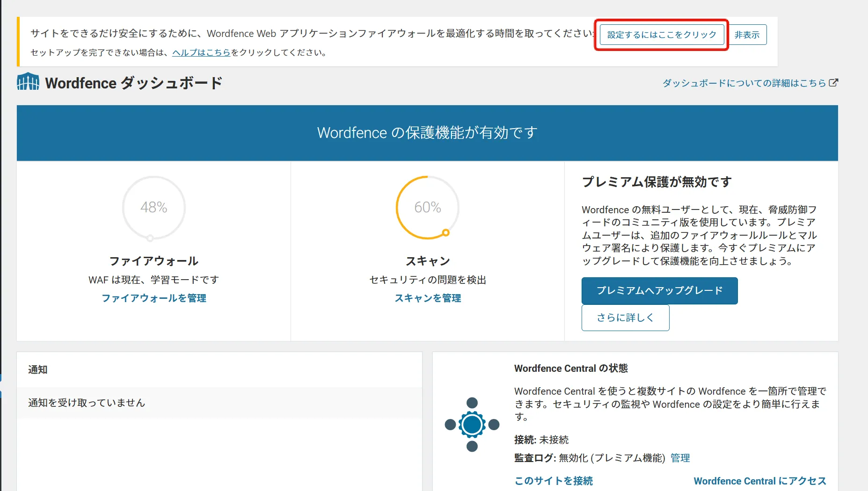Hide the notice with 非表示 button
868x491 pixels.
(x=747, y=34)
